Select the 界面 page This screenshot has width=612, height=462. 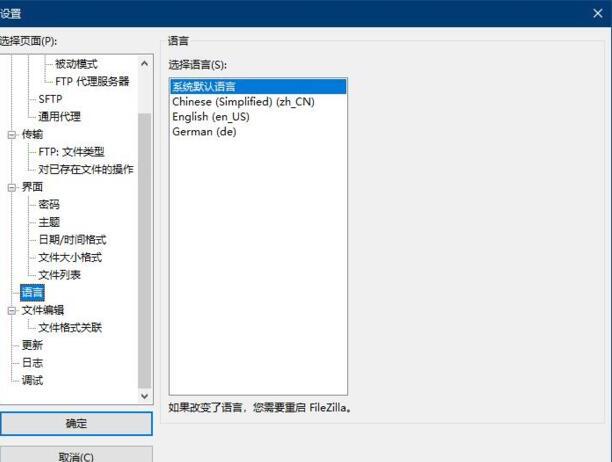pos(32,187)
